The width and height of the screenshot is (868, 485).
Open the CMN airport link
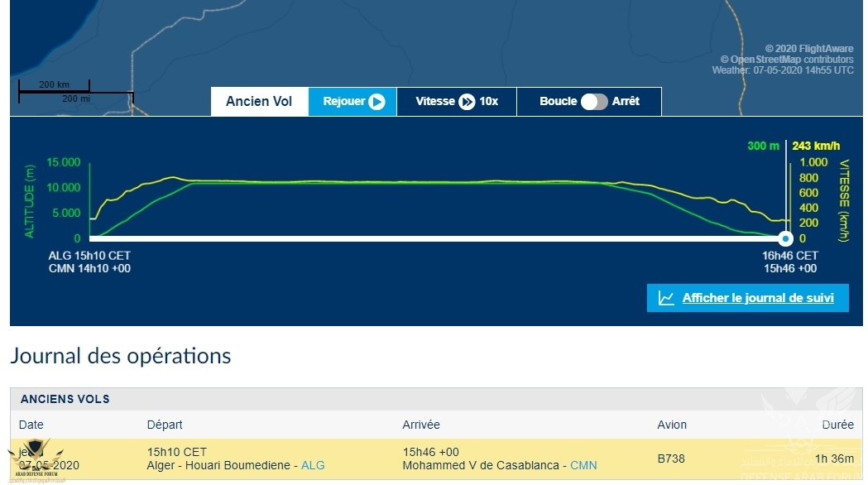pyautogui.click(x=583, y=465)
